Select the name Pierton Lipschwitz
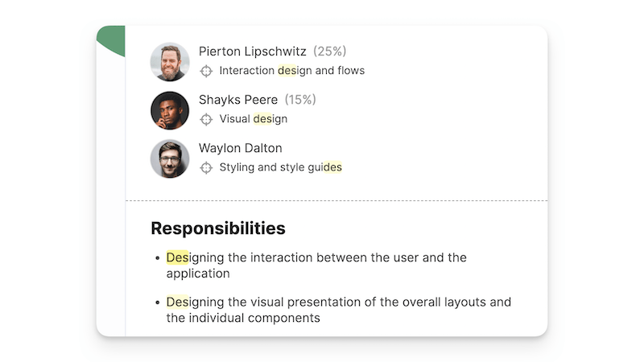644x362 pixels. [x=253, y=51]
